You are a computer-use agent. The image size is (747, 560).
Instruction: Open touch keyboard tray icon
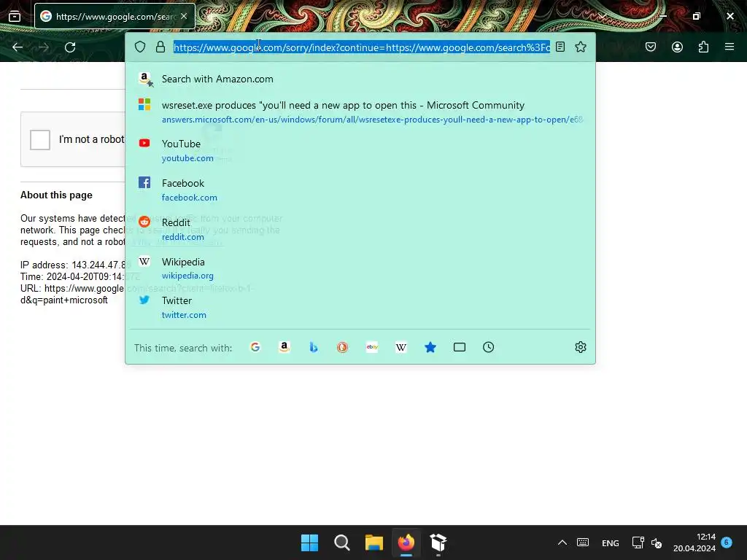(x=583, y=542)
